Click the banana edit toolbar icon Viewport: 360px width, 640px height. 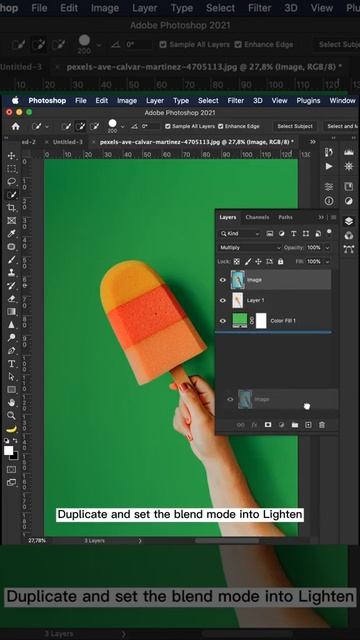11,429
